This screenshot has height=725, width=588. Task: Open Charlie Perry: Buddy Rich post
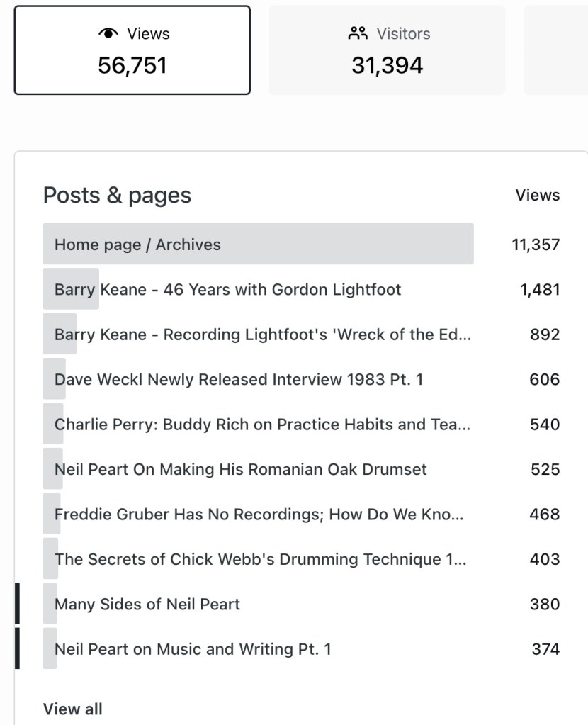click(262, 425)
